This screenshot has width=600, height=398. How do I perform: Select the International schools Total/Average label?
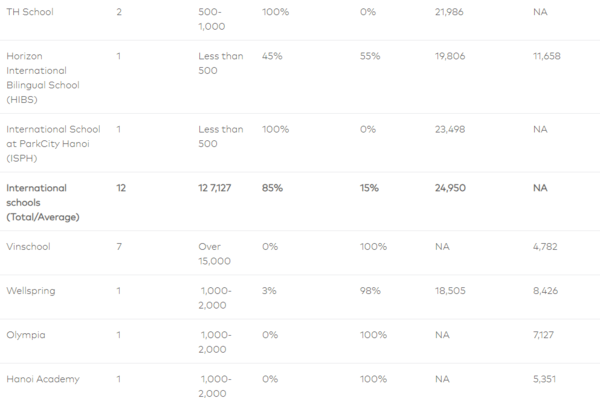click(43, 202)
